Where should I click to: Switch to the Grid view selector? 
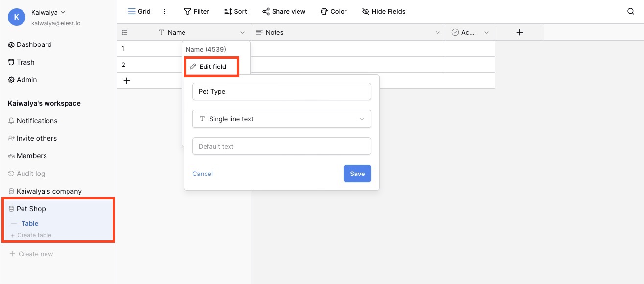pos(139,11)
